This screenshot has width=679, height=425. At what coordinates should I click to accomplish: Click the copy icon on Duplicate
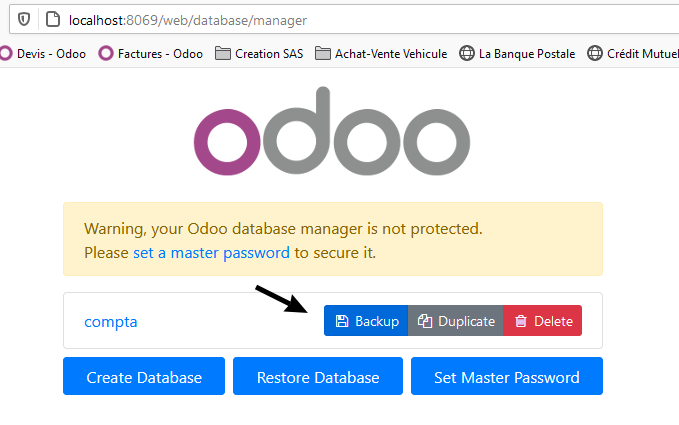(425, 321)
